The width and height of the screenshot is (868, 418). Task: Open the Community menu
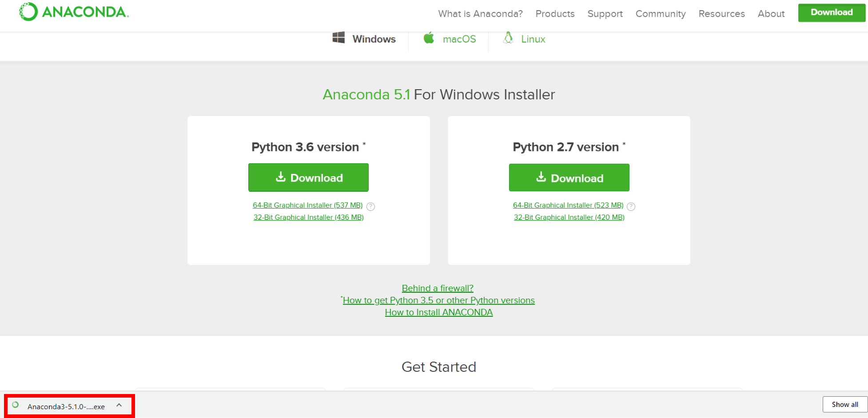tap(661, 14)
